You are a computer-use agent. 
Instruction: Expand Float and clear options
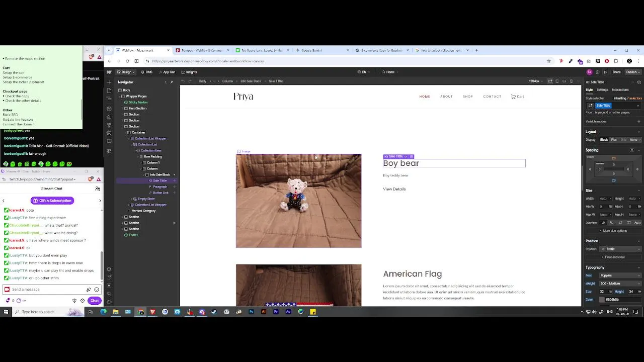click(613, 257)
